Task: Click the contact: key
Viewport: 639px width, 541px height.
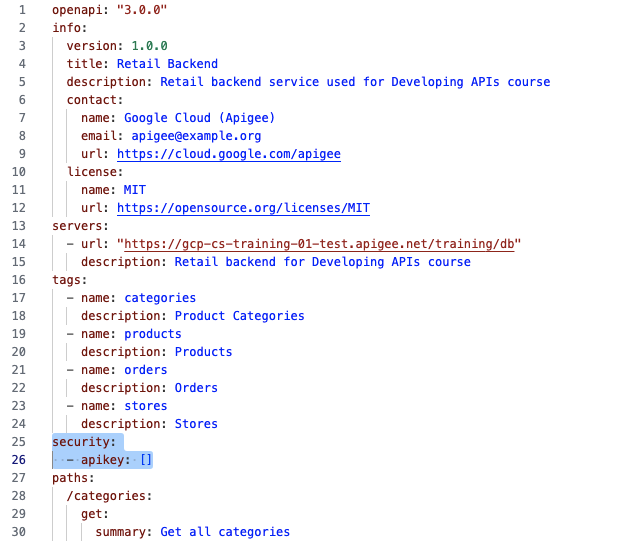Action: 95,100
